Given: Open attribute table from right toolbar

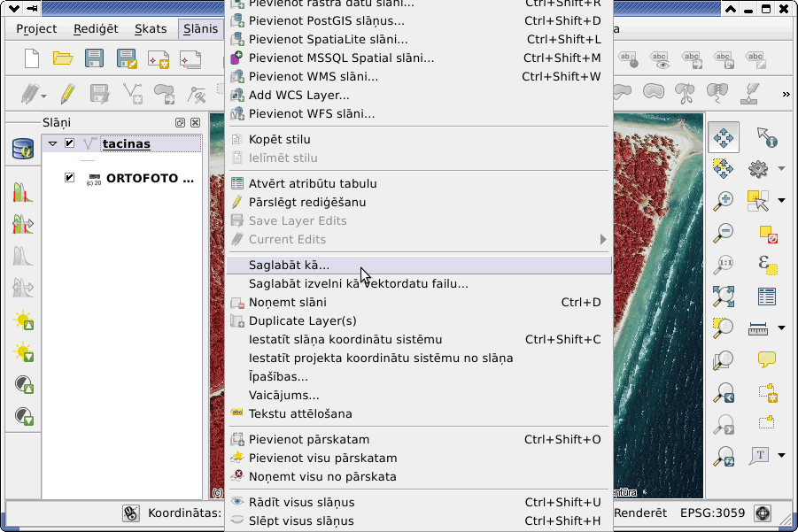Looking at the screenshot, I should pos(766,296).
